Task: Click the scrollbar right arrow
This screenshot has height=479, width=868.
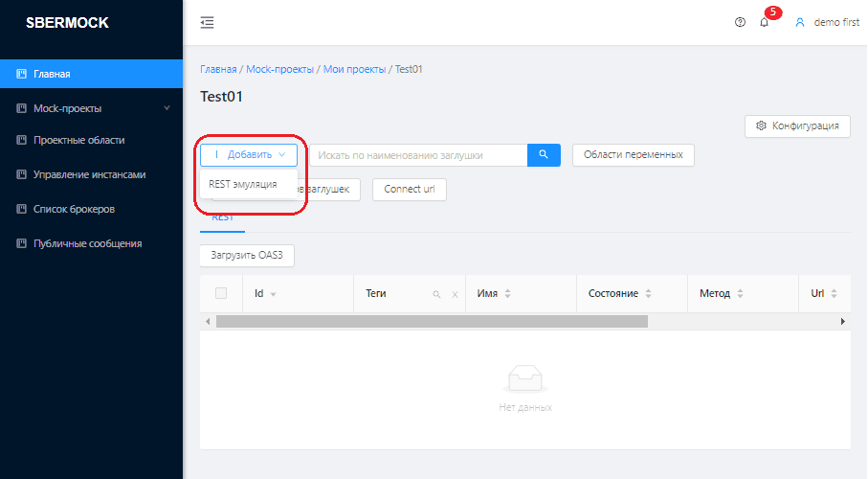Action: 842,322
